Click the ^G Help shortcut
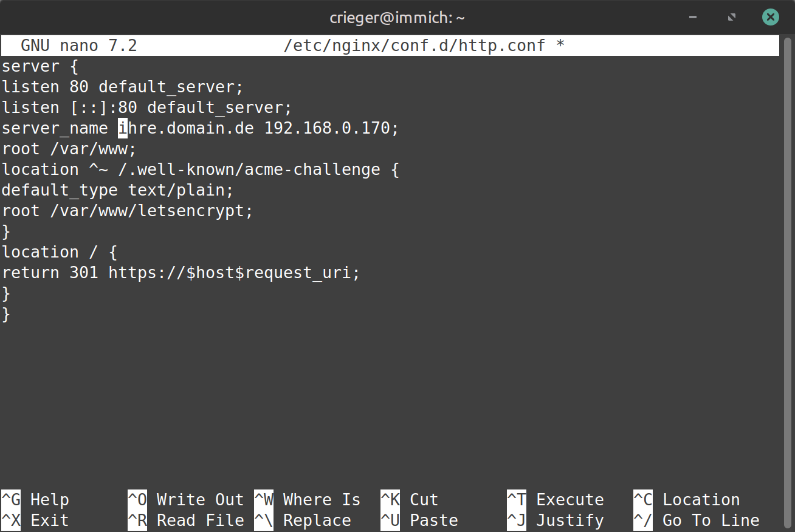 point(35,500)
